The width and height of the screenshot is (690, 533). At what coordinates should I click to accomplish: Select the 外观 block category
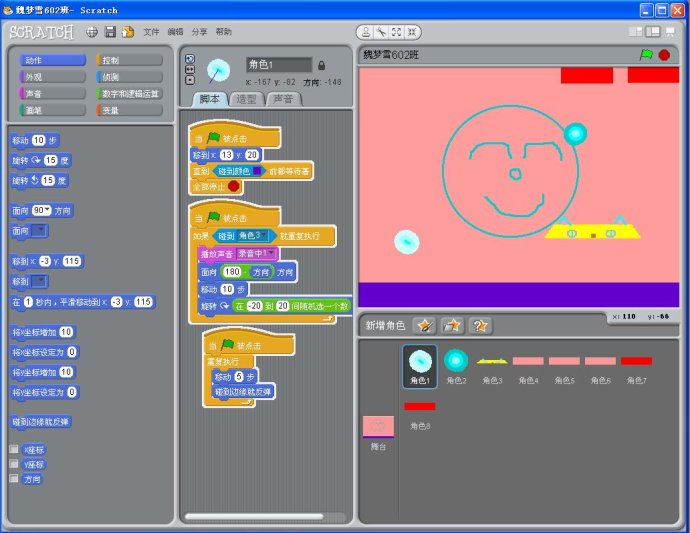[x=52, y=77]
